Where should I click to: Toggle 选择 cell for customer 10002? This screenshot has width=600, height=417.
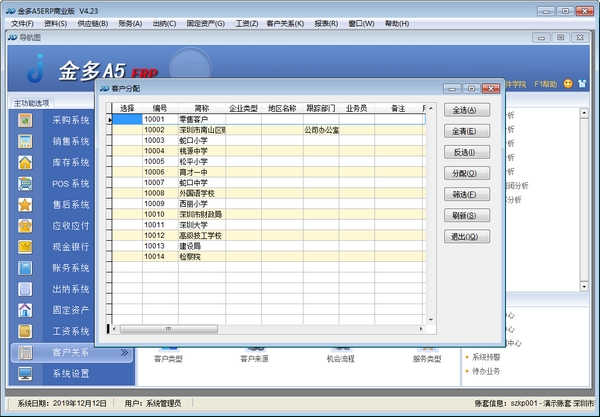pos(127,130)
